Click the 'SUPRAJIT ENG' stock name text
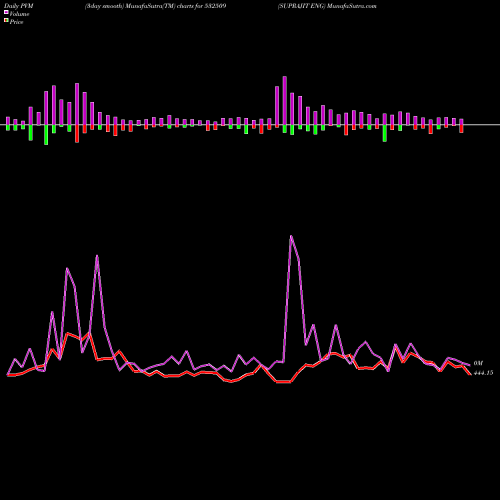The image size is (500, 500). click(x=301, y=6)
